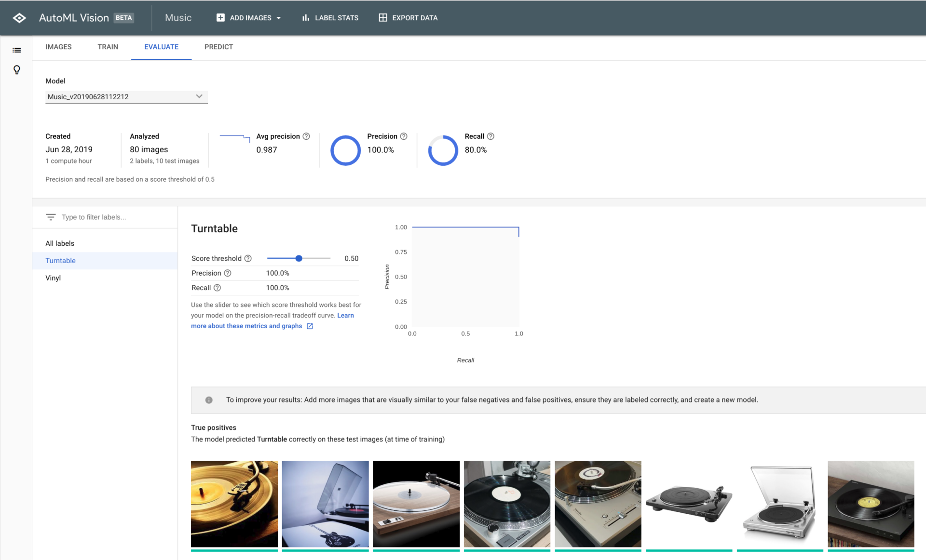Open help icon beside top Precision metric
Image resolution: width=926 pixels, height=560 pixels.
(404, 136)
